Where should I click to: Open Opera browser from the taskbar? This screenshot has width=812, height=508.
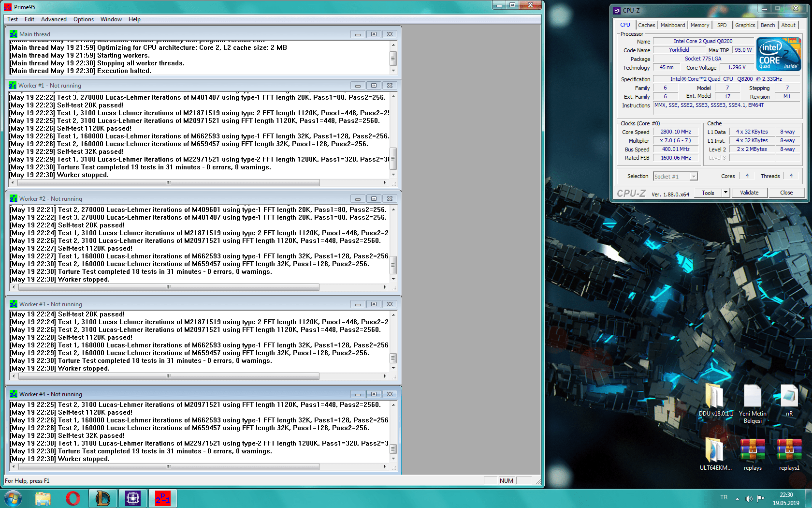click(73, 498)
